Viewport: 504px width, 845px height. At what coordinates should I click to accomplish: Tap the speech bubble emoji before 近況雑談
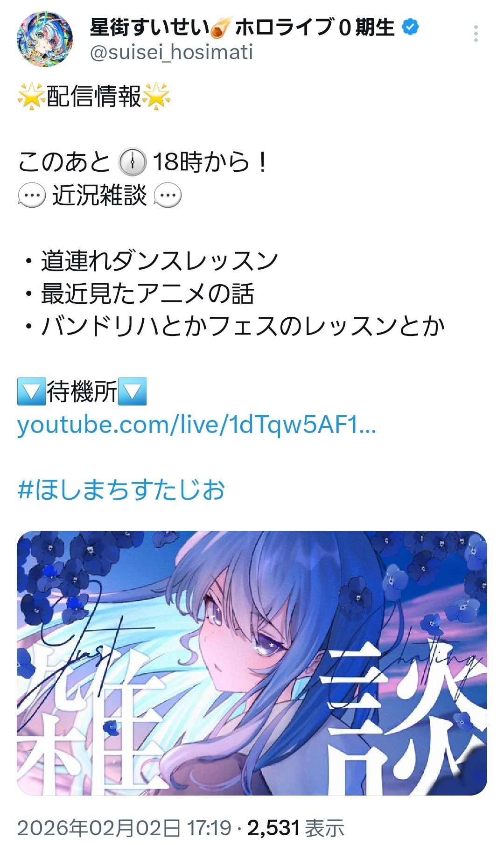click(x=32, y=196)
